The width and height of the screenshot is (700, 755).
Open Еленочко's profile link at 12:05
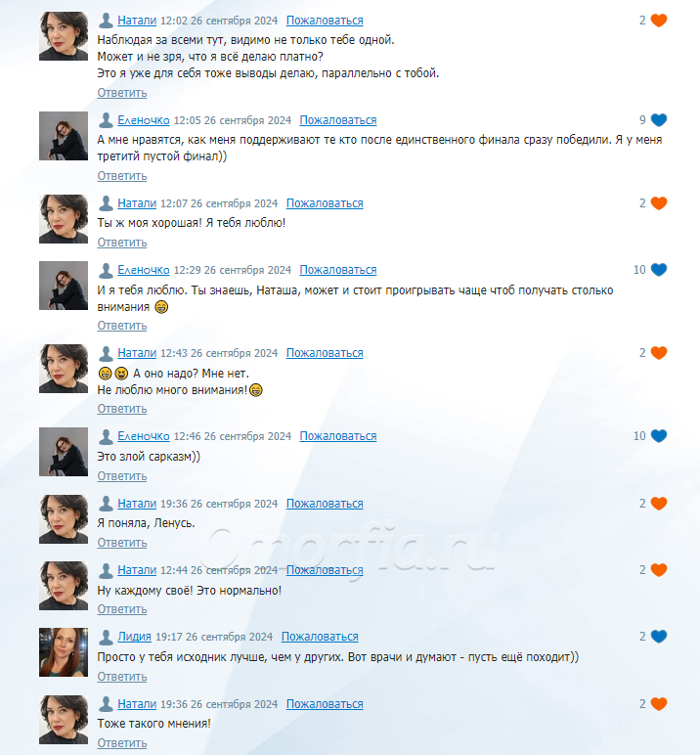(x=144, y=120)
